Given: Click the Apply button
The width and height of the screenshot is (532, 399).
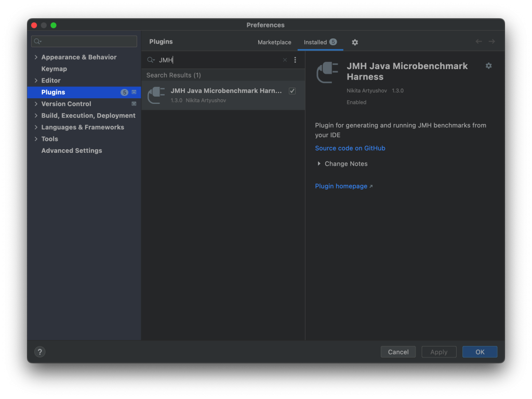Looking at the screenshot, I should (438, 352).
